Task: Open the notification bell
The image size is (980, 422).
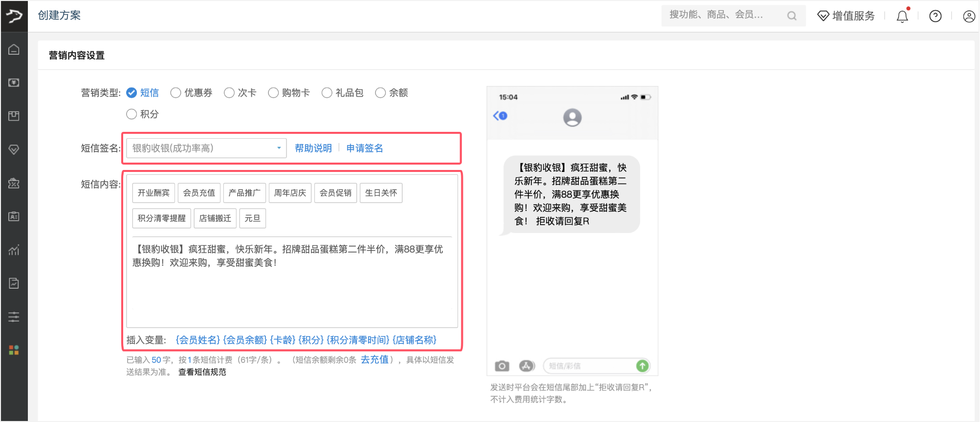Action: (902, 17)
